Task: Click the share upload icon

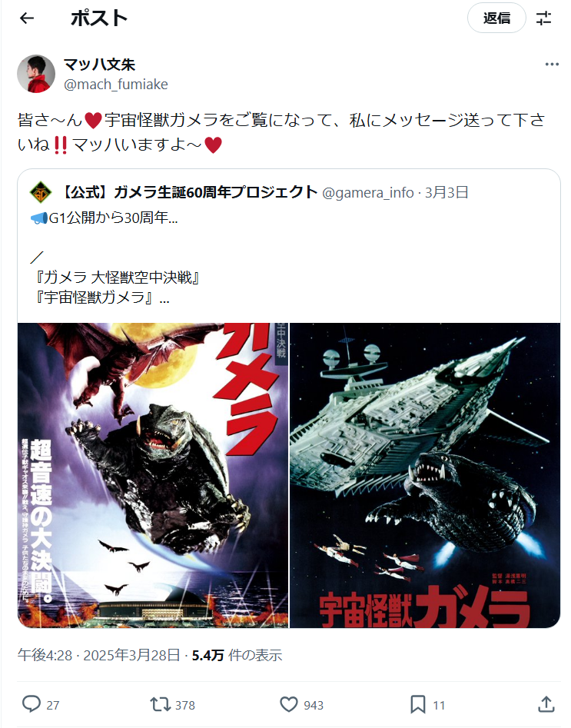Action: point(546,704)
